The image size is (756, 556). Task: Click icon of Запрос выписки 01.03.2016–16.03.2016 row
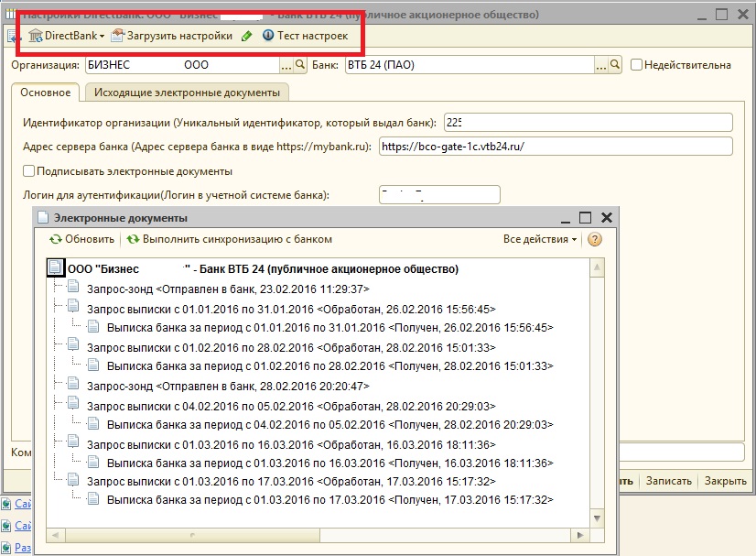click(x=73, y=441)
